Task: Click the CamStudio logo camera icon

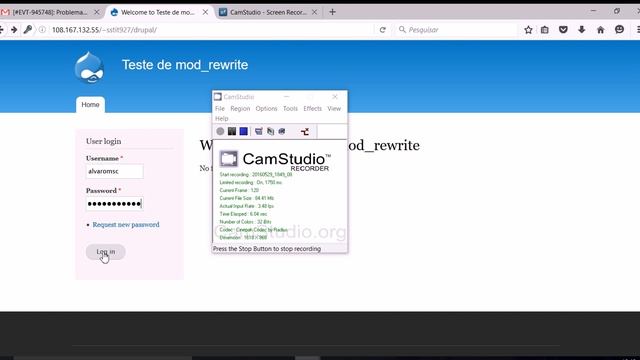Action: pos(229,159)
